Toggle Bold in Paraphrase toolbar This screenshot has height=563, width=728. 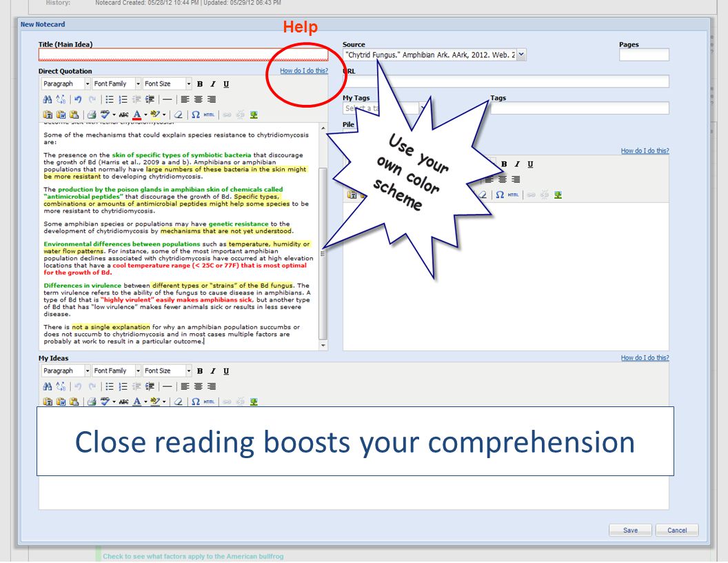(504, 164)
